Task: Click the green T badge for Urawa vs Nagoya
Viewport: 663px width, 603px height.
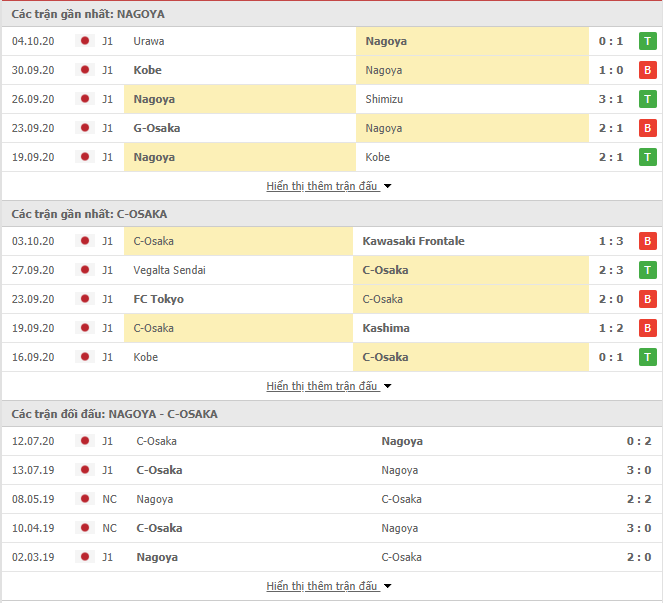Action: pos(647,41)
